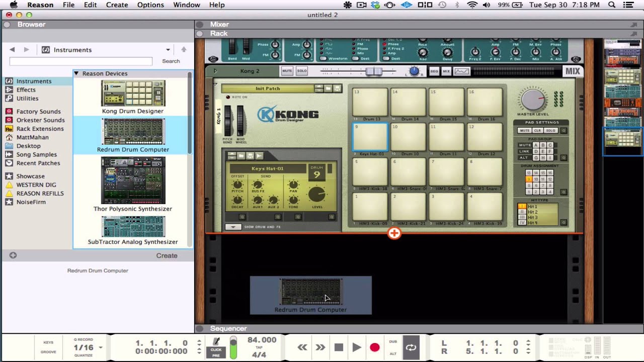644x362 pixels.
Task: Toggle pad group I button
Action: 549,158
